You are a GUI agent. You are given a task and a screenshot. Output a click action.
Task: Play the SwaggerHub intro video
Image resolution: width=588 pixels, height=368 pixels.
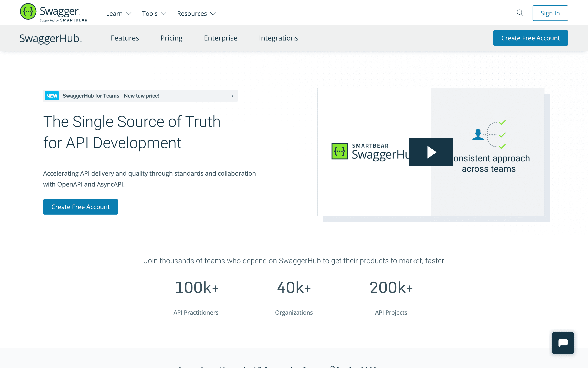coord(430,152)
